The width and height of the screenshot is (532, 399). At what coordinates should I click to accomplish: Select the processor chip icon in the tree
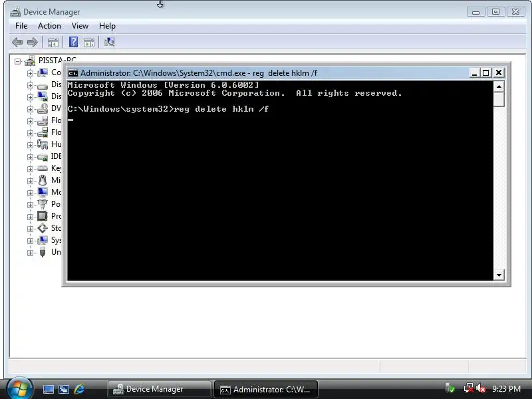43,216
